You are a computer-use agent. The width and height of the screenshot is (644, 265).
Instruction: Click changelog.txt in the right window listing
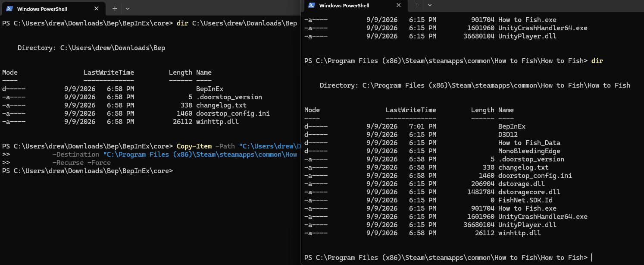(x=523, y=167)
